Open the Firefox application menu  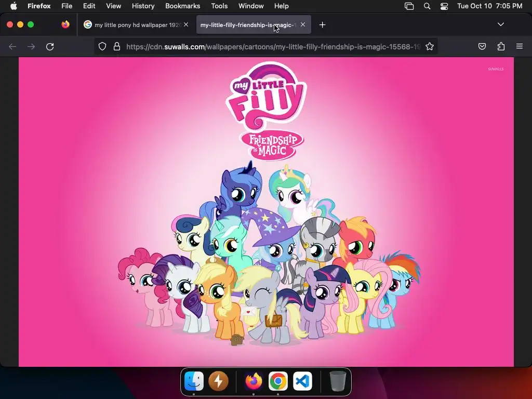pos(39,6)
